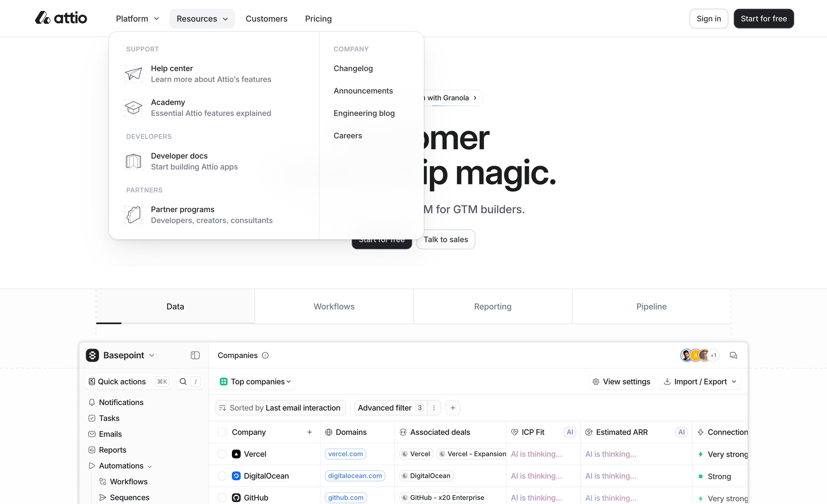This screenshot has height=504, width=827.
Task: Open Changelog in the Company menu
Action: click(x=353, y=68)
